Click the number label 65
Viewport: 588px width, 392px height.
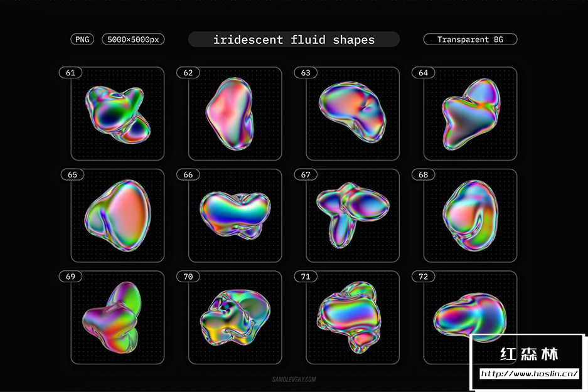[72, 174]
